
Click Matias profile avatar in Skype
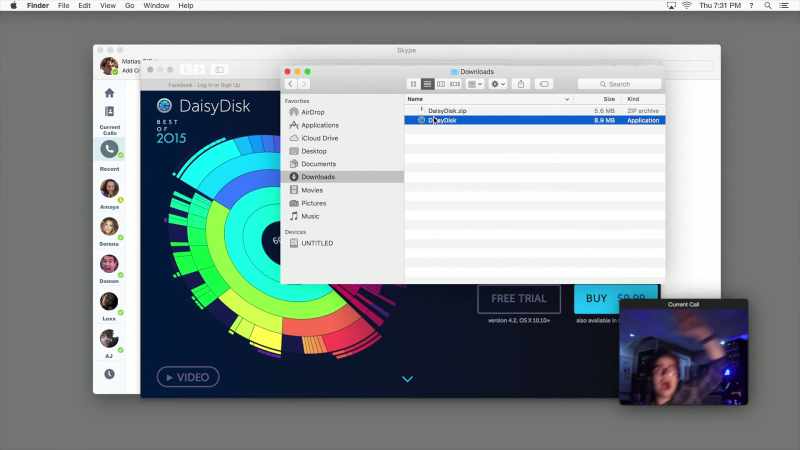point(109,66)
